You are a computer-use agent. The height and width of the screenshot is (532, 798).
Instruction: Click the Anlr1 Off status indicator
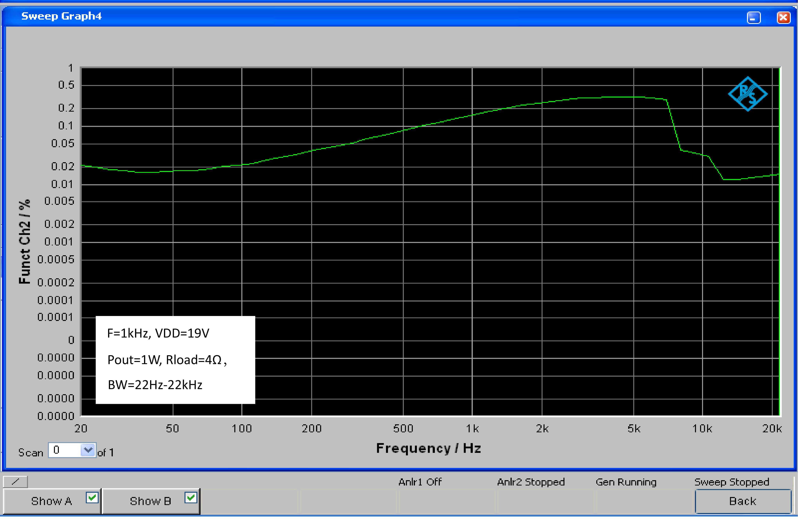[x=420, y=482]
